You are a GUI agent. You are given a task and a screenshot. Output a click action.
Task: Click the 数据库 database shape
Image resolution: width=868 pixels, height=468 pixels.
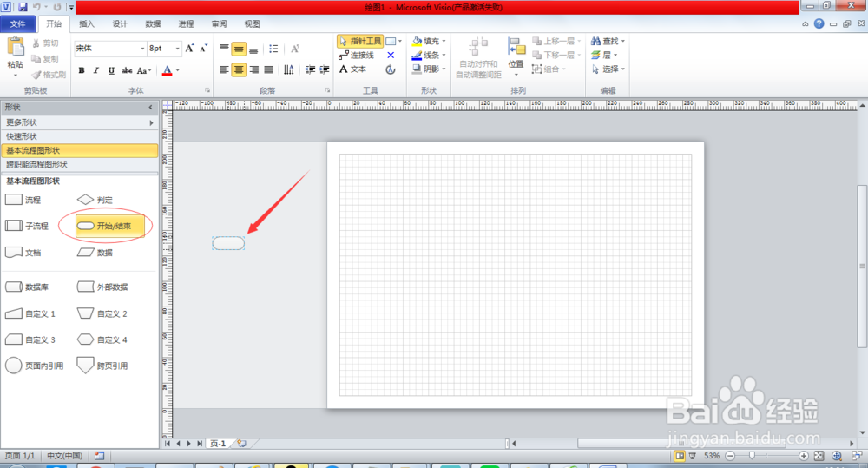tap(27, 287)
